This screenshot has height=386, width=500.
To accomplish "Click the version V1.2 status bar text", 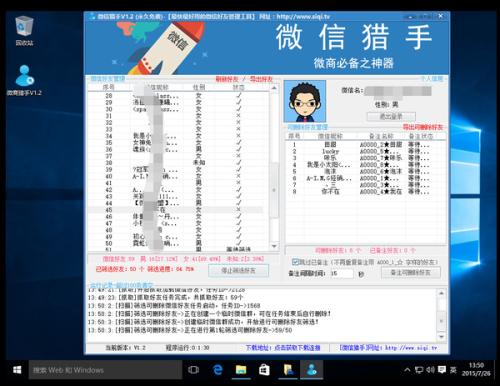I will pyautogui.click(x=126, y=348).
